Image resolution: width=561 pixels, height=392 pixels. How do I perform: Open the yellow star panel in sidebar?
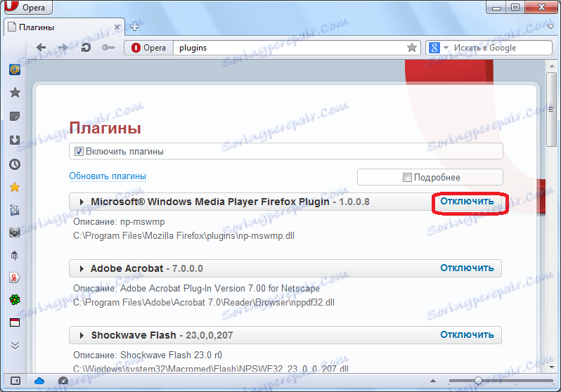click(15, 187)
